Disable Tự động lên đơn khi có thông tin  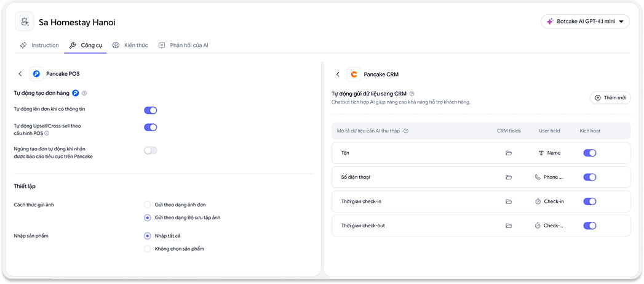click(x=150, y=110)
